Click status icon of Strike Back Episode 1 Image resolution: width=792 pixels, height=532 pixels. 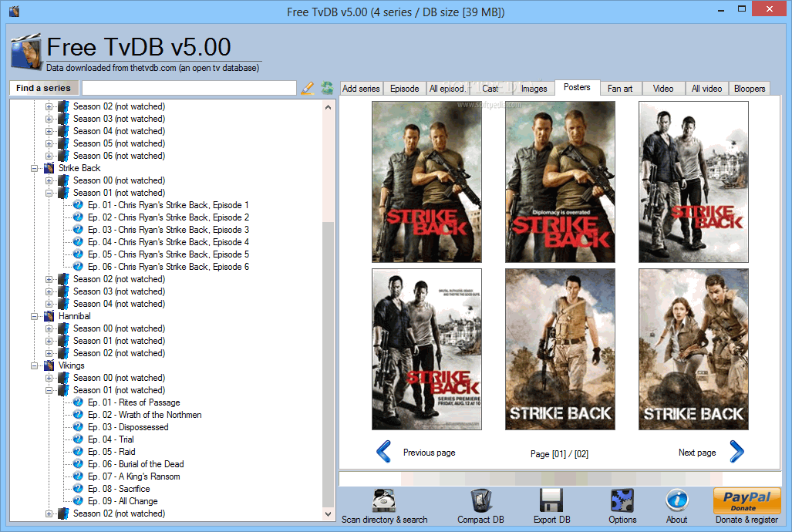click(78, 204)
